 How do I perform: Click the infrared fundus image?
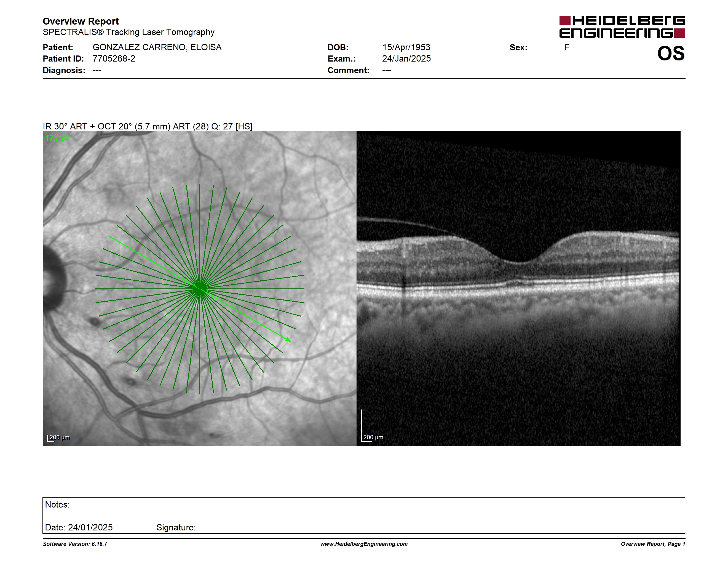click(199, 289)
